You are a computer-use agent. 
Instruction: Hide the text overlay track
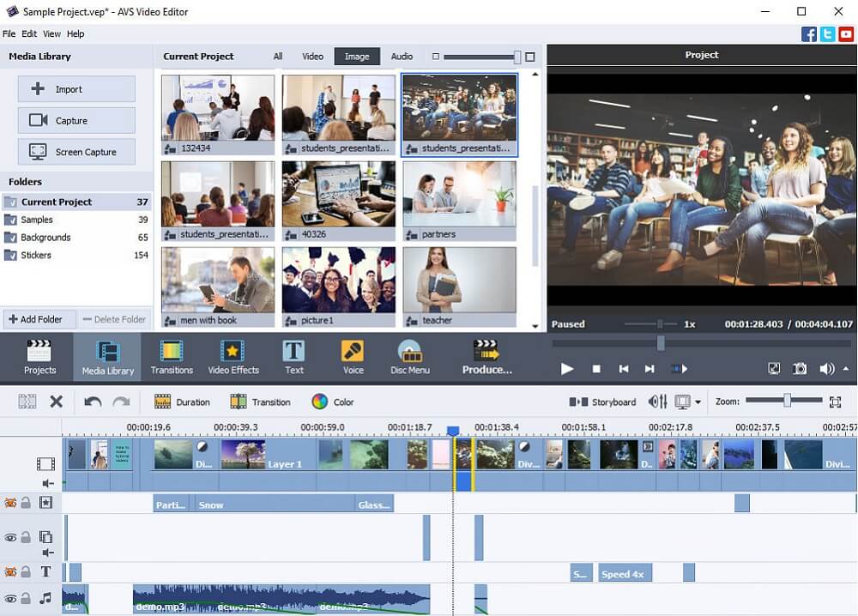(x=10, y=571)
